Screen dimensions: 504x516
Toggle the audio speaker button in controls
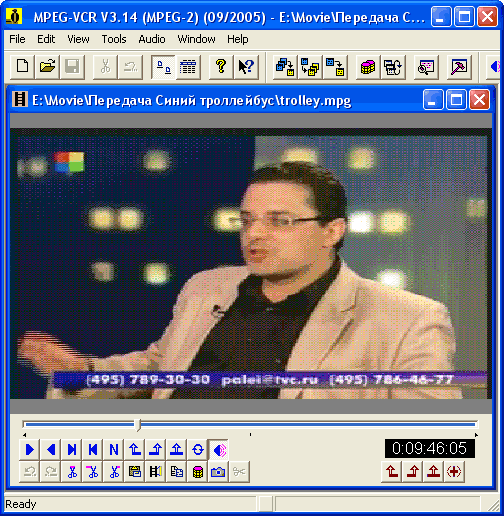point(219,450)
